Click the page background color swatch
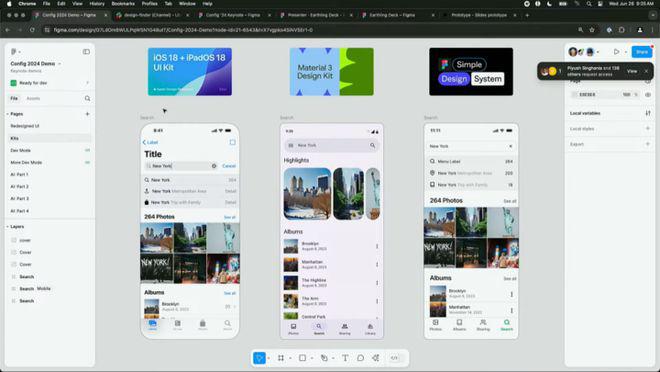This screenshot has height=372, width=660. [x=574, y=95]
